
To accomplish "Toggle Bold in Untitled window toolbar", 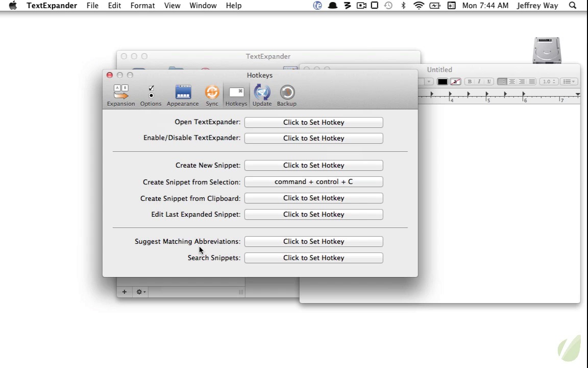I will [470, 81].
